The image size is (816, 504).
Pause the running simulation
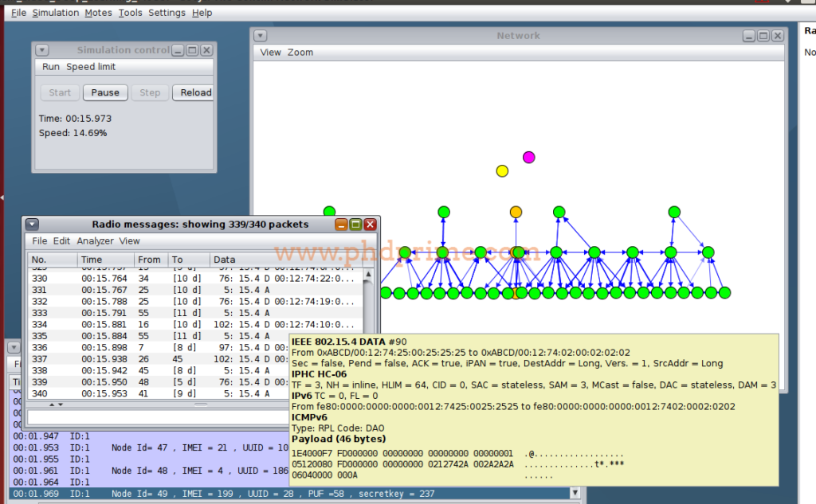[x=104, y=92]
